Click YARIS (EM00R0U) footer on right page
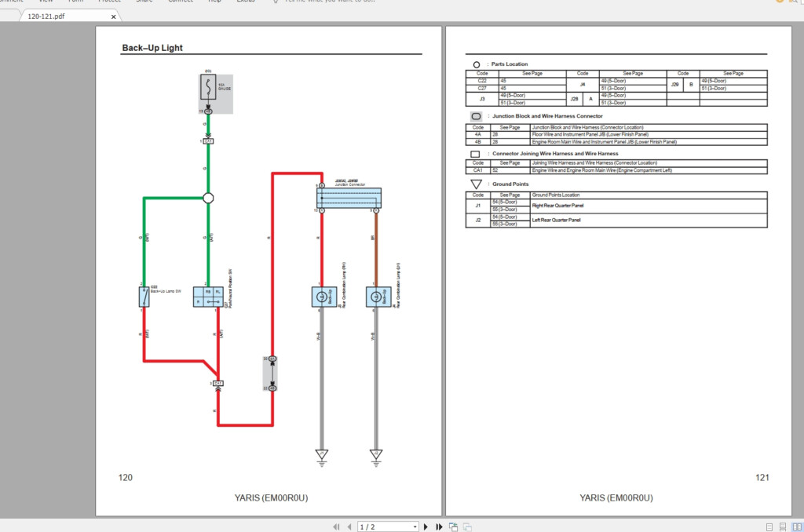Viewport: 804px width, 532px height. pyautogui.click(x=616, y=497)
